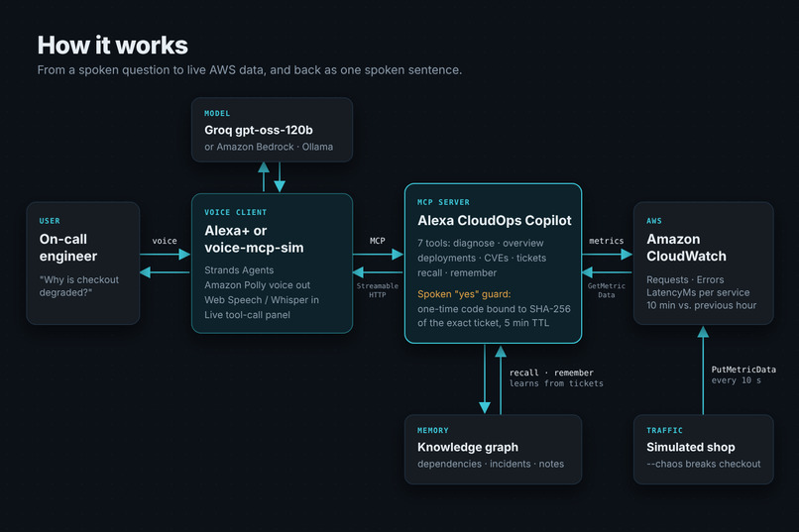Click the AWS label
Screen dimensions: 799x532
[654, 221]
